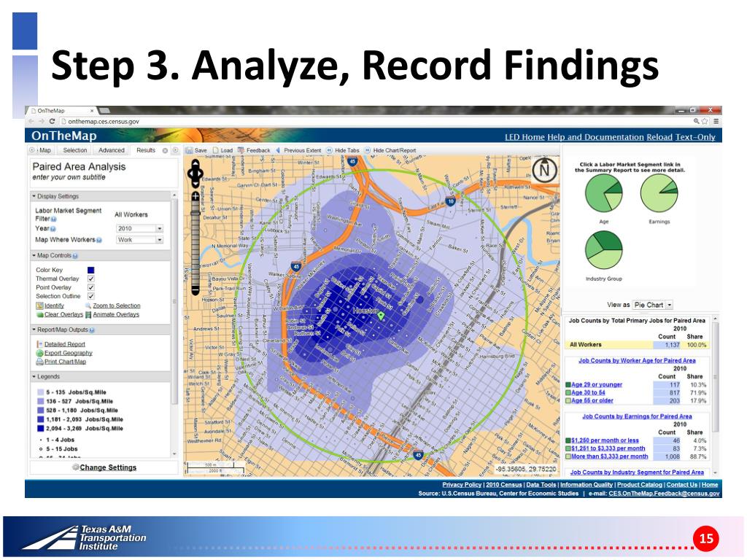Go to Previous Extent
This screenshot has width=747, height=560.
point(298,150)
